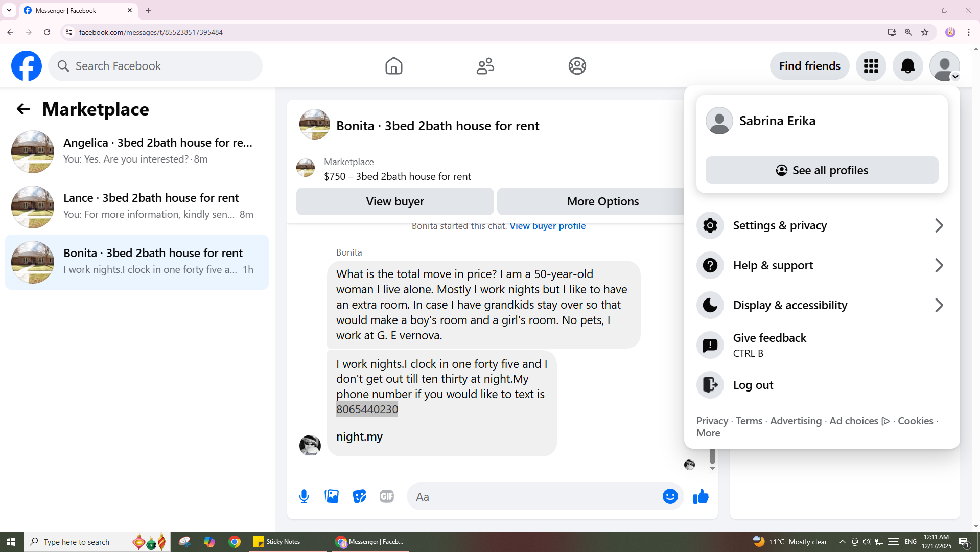Open Sticky Notes from the taskbar

(288, 542)
